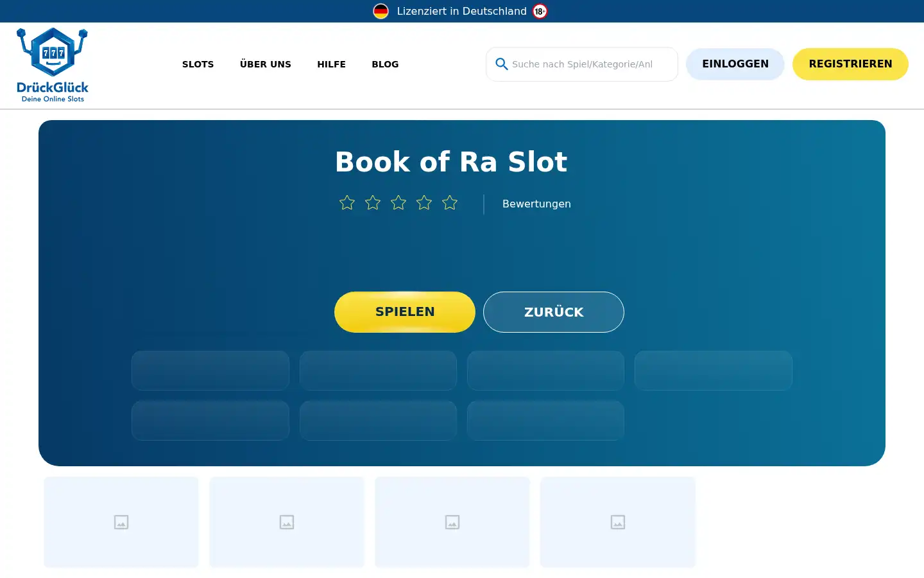Click the Lizenziert in Deutschland text

(461, 11)
